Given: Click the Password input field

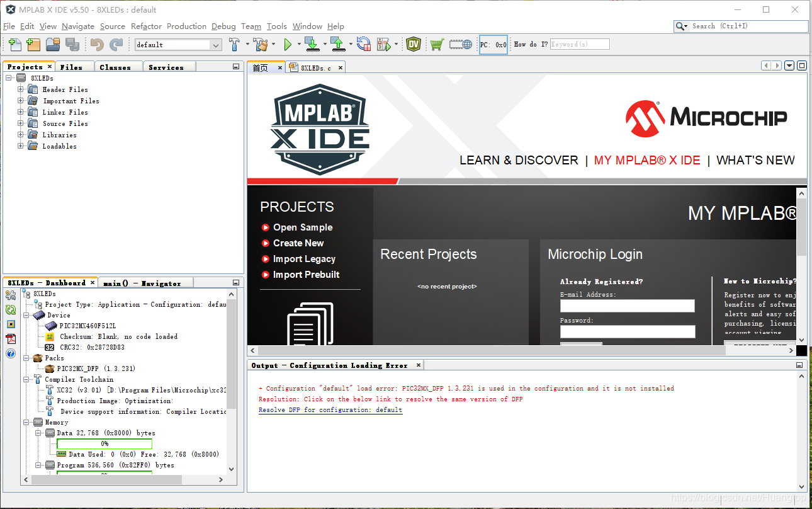Looking at the screenshot, I should 628,331.
